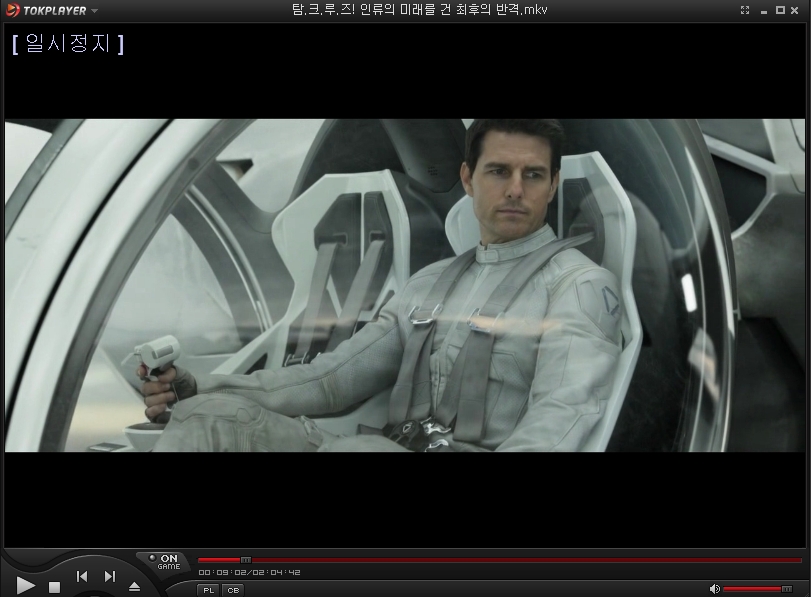This screenshot has height=597, width=811.
Task: Click the TokPlayer logo icon
Action: 12,11
